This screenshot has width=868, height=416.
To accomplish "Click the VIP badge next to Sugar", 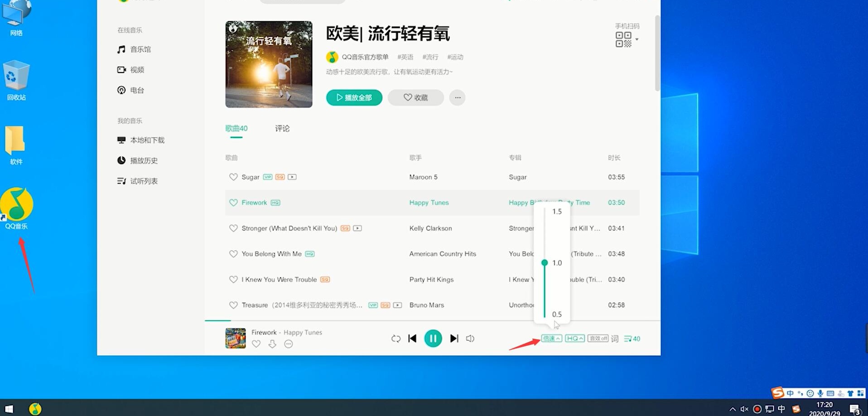I will click(x=268, y=177).
